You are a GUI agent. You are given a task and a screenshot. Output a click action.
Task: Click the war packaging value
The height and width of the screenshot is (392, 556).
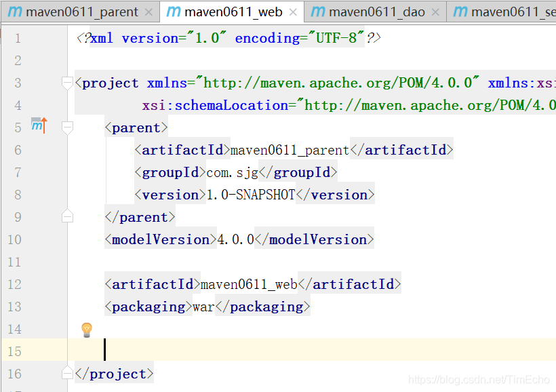203,307
